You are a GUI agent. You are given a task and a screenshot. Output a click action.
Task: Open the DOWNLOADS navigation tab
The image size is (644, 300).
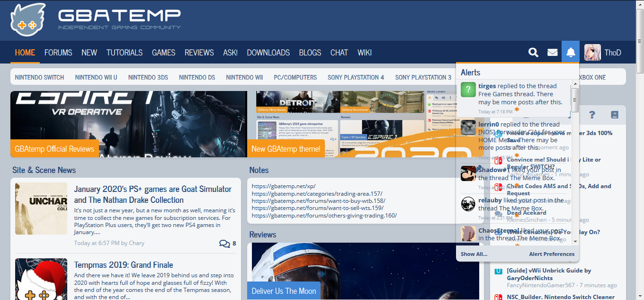tap(268, 53)
